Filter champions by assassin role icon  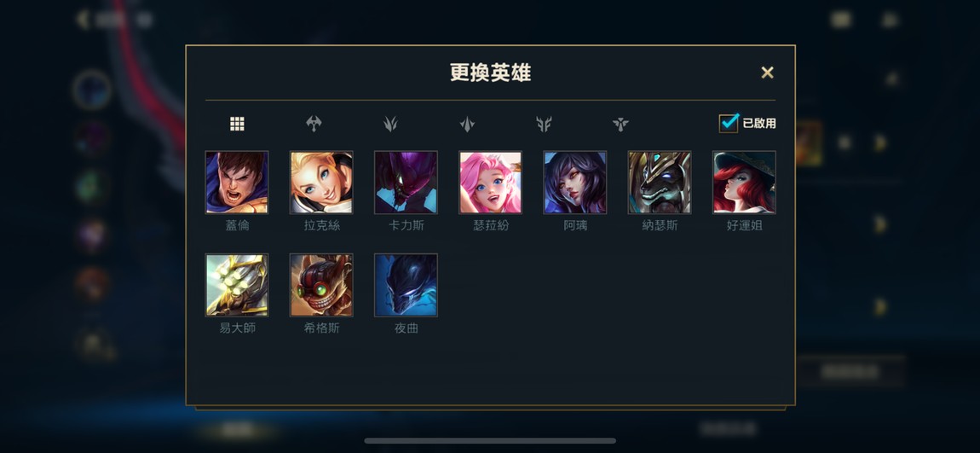pyautogui.click(x=390, y=124)
